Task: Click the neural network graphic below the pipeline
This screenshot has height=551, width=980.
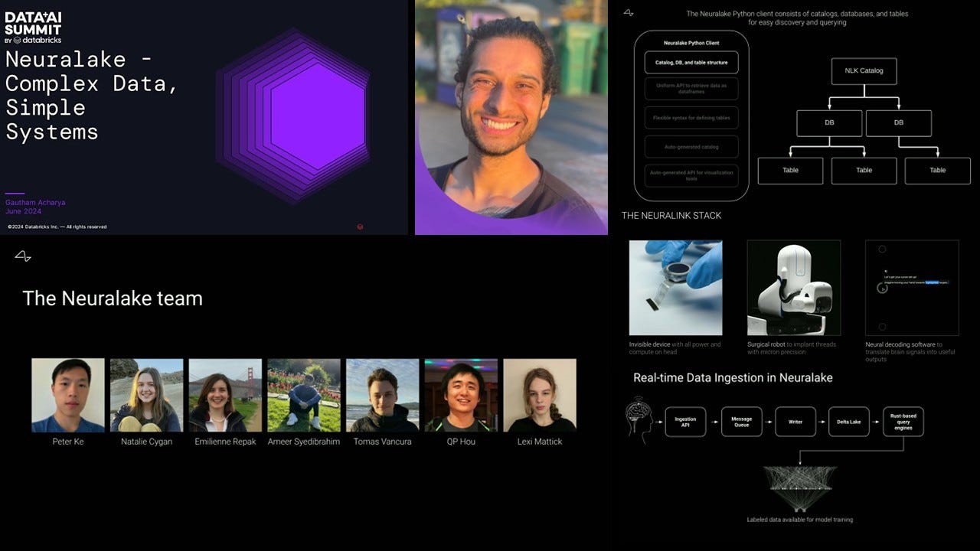Action: (800, 489)
